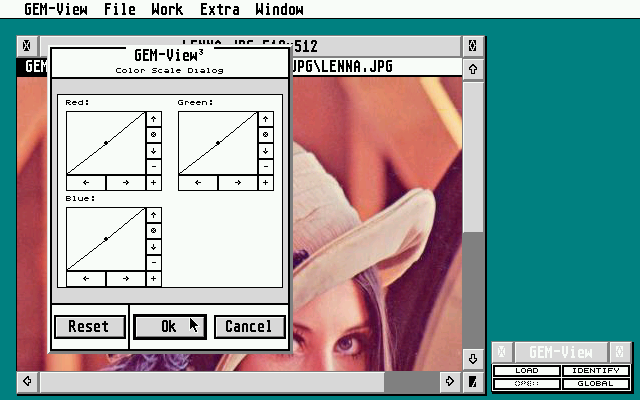Click the Red curve center reset icon
The image size is (640, 400).
click(x=153, y=135)
